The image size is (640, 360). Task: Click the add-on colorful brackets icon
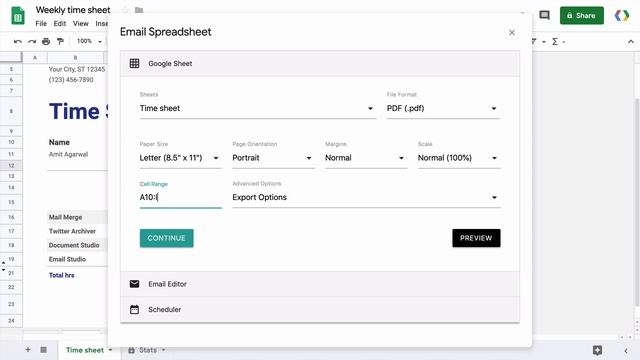click(622, 16)
